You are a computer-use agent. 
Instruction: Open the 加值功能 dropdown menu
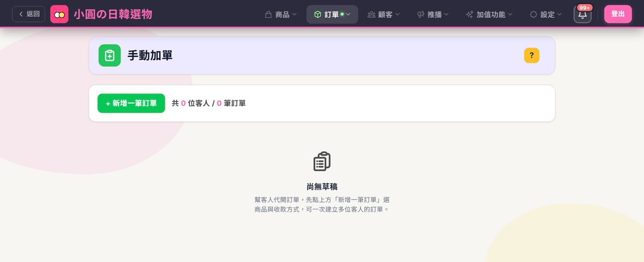(489, 14)
